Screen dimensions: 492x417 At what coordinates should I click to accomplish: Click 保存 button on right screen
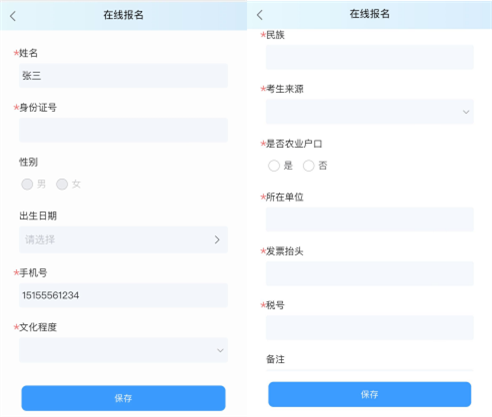(370, 394)
